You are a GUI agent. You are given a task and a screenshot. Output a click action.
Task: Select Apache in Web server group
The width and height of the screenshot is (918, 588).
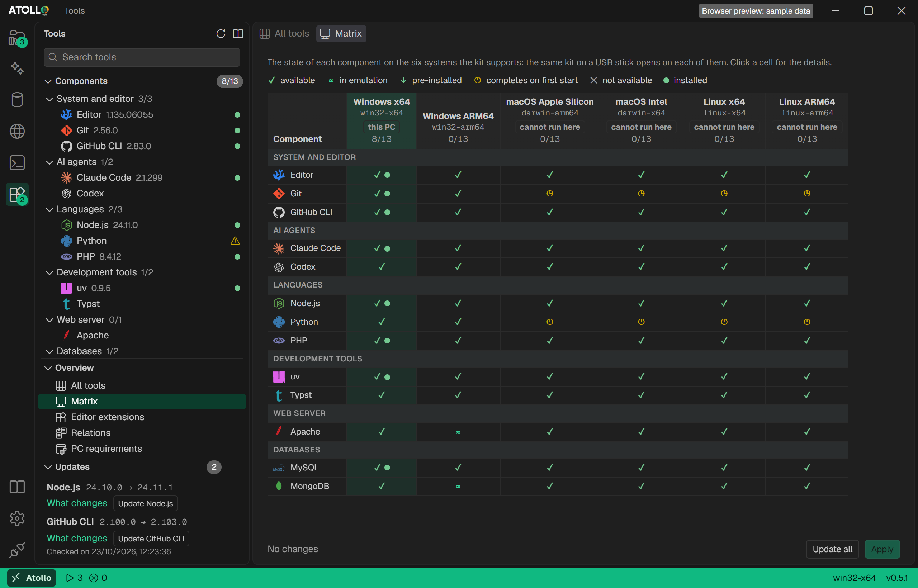pyautogui.click(x=142, y=336)
